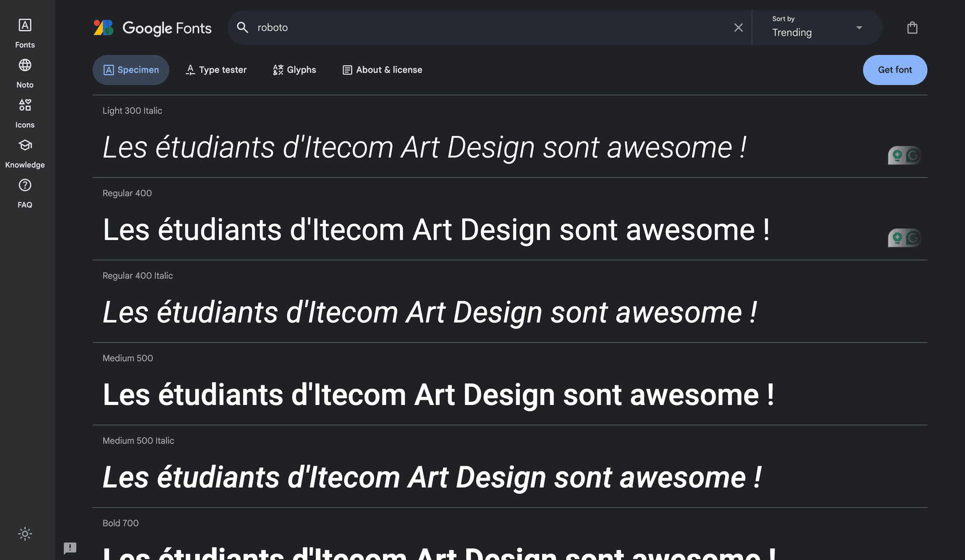Screen dimensions: 965x560
Task: Expand the Sort by Trending dropdown
Action: 817,27
